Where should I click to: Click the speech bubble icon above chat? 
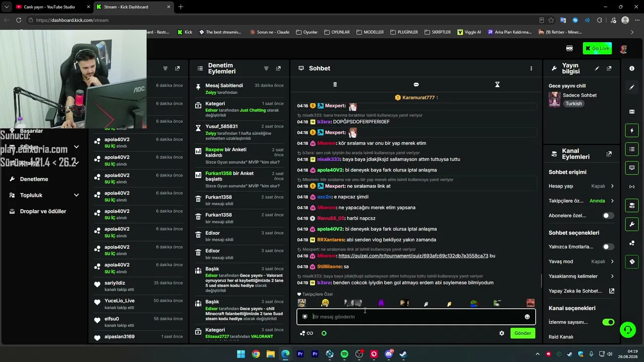point(416,84)
